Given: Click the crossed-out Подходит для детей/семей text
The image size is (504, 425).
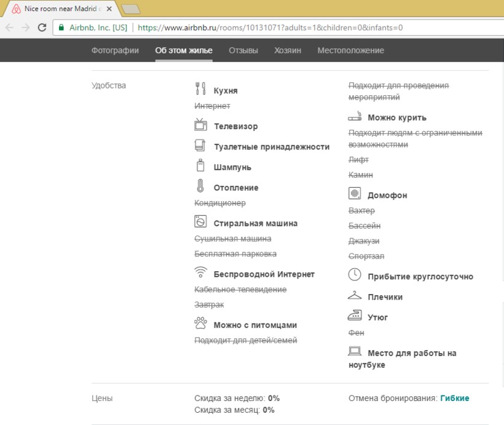Looking at the screenshot, I should 246,340.
